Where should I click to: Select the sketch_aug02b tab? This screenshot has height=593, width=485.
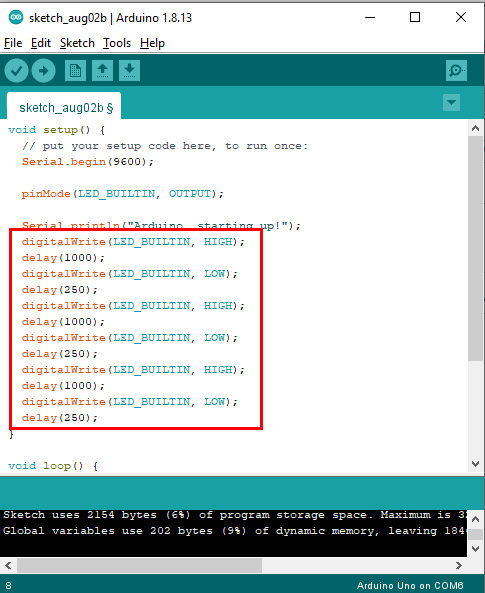click(x=64, y=107)
